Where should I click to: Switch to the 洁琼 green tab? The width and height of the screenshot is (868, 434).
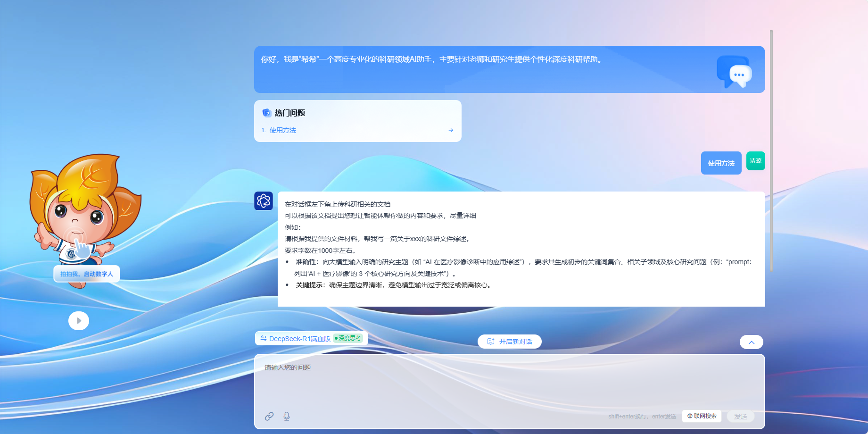[756, 161]
